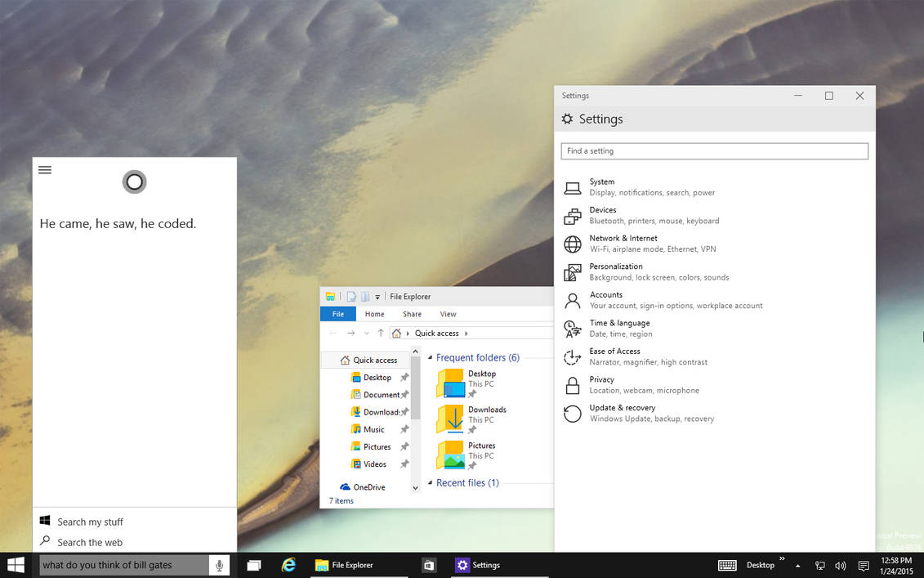Collapse the Recent files group
Viewport: 924px width, 578px height.
[x=430, y=483]
